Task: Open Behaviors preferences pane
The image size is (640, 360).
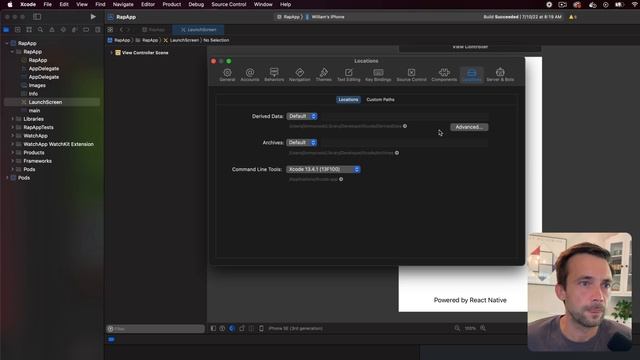Action: point(274,75)
